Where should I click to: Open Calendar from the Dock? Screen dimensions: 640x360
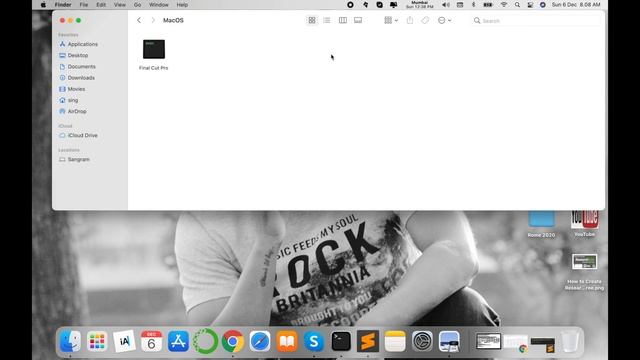click(151, 341)
